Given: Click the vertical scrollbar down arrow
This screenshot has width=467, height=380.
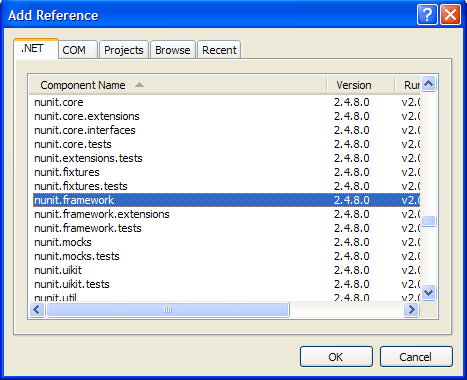Looking at the screenshot, I should 428,293.
